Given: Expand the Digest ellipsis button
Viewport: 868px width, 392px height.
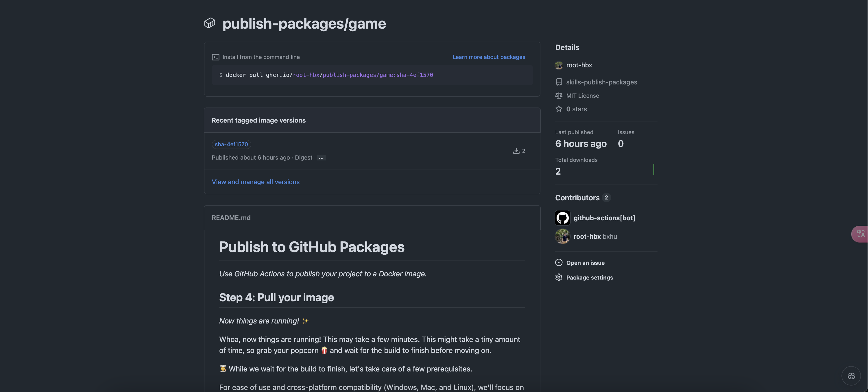Looking at the screenshot, I should [x=321, y=158].
